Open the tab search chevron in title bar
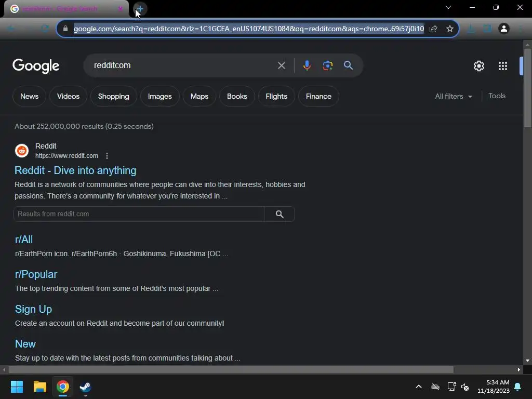Screen dimensions: 532x399 click(x=448, y=7)
